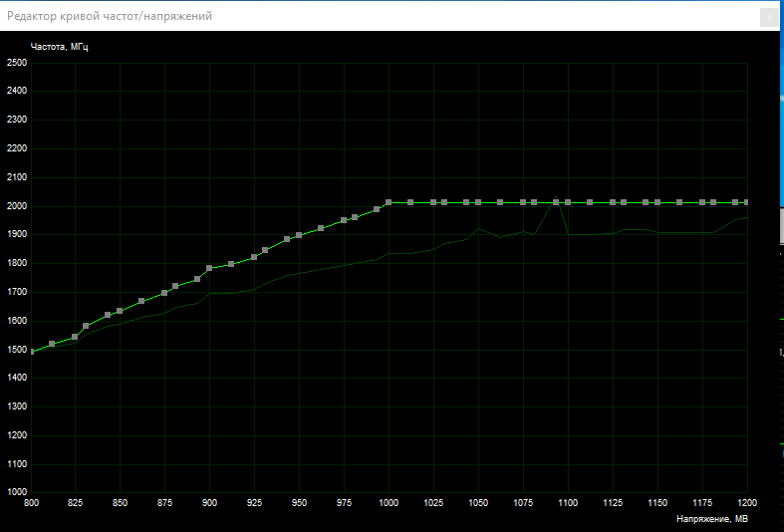Choose the curve point at 981 mV

point(355,217)
